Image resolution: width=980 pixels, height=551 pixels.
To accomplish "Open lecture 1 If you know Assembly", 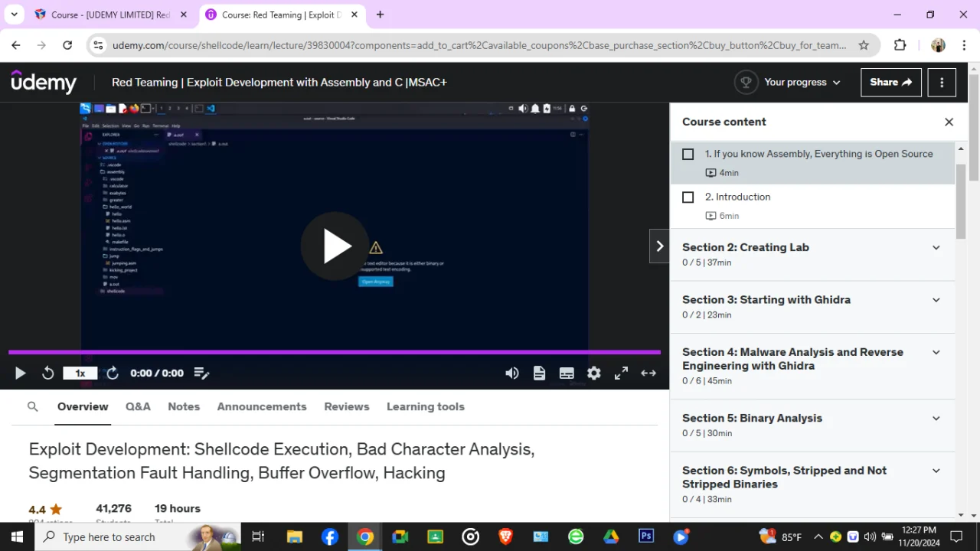I will [x=812, y=163].
